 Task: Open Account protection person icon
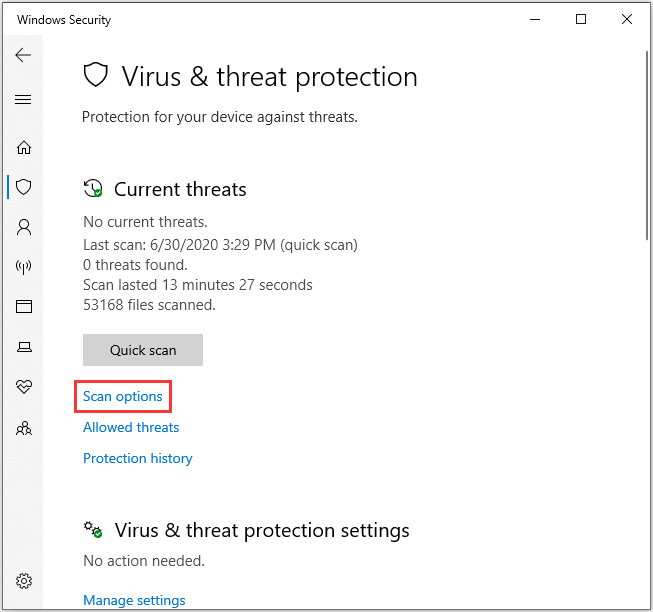click(x=24, y=227)
